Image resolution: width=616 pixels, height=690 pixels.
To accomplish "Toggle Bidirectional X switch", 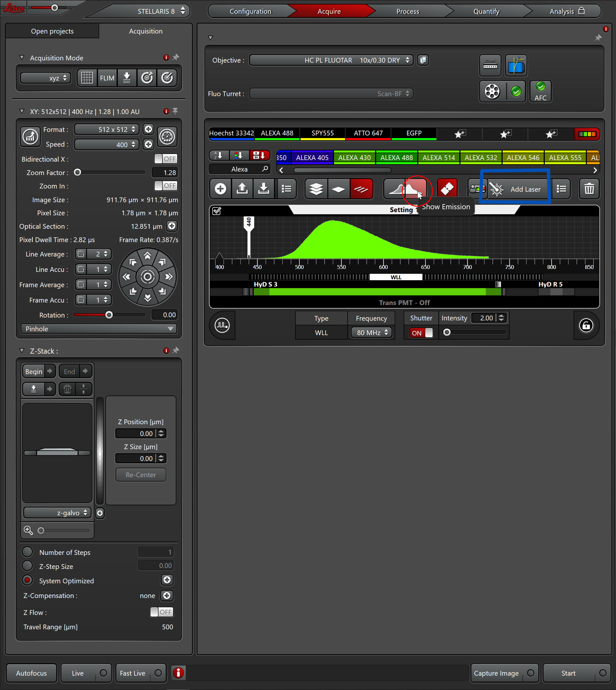I will (166, 159).
